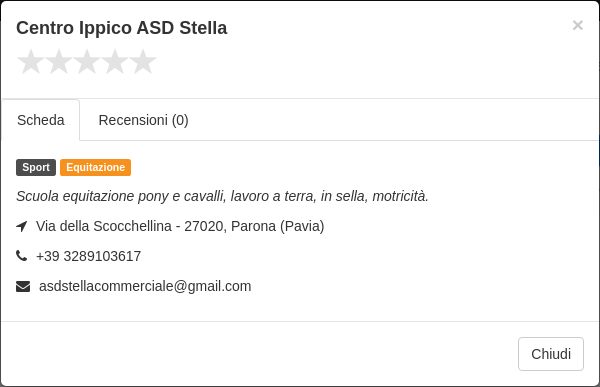600x387 pixels.
Task: Click the postal code 27020 Parona text
Action: point(230,226)
